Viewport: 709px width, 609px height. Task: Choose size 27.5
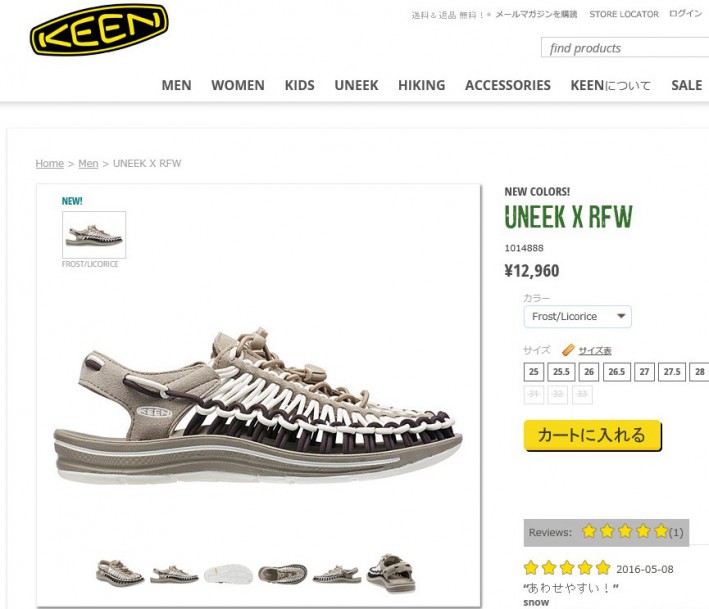pos(672,372)
